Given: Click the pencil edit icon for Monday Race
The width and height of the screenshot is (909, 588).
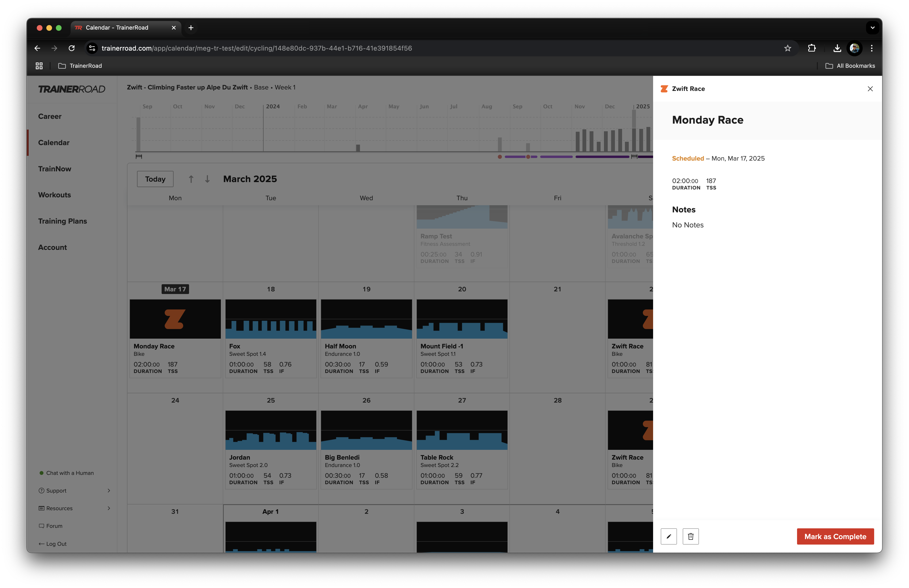Looking at the screenshot, I should click(668, 536).
